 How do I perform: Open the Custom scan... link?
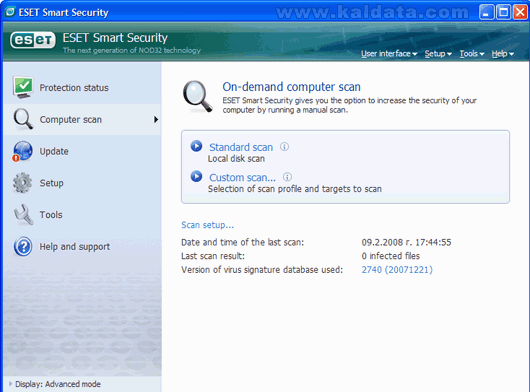(242, 177)
